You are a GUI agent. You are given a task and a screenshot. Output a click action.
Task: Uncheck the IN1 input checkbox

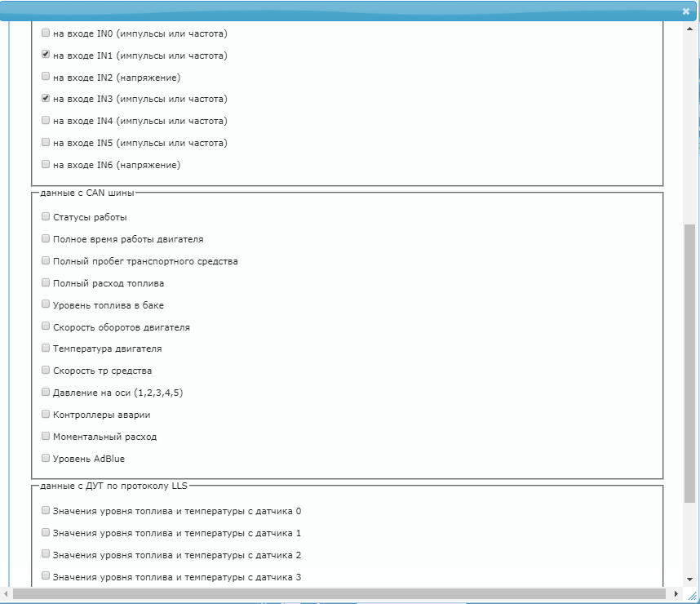pos(46,56)
